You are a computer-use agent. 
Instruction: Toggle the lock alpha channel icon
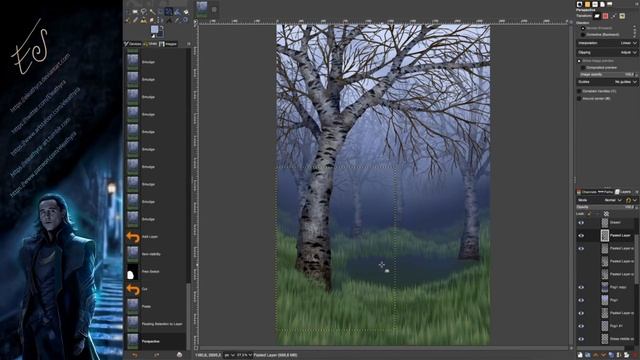[606, 214]
